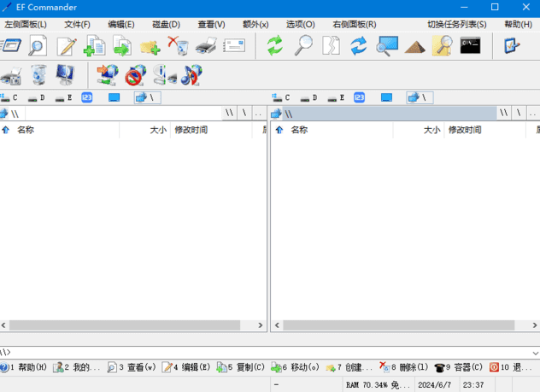Expand the command line history dropdown

pos(535,353)
